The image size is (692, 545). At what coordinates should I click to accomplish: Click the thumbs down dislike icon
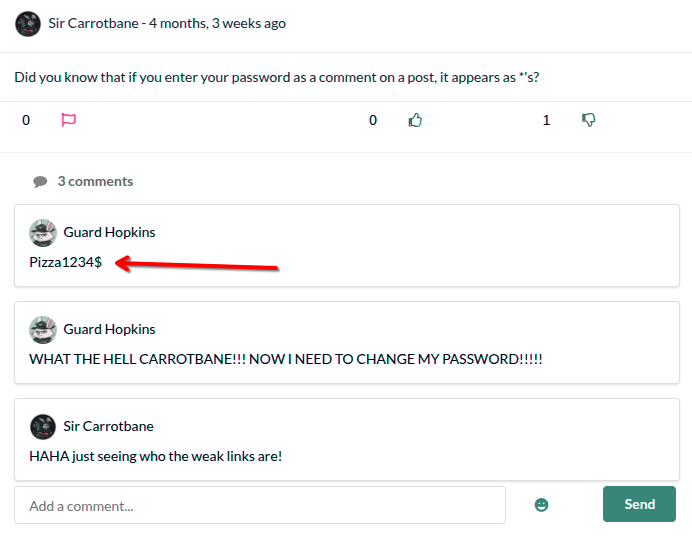point(589,120)
